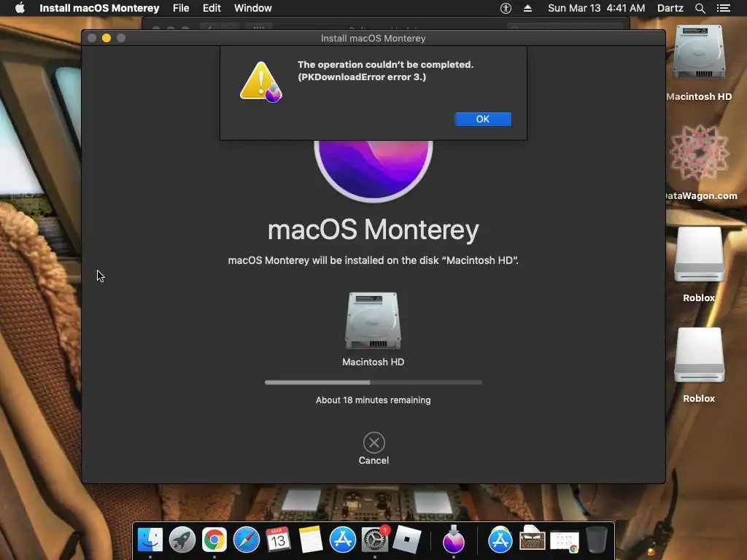
Task: Open Applications folder stack in the Dock
Action: point(500,540)
